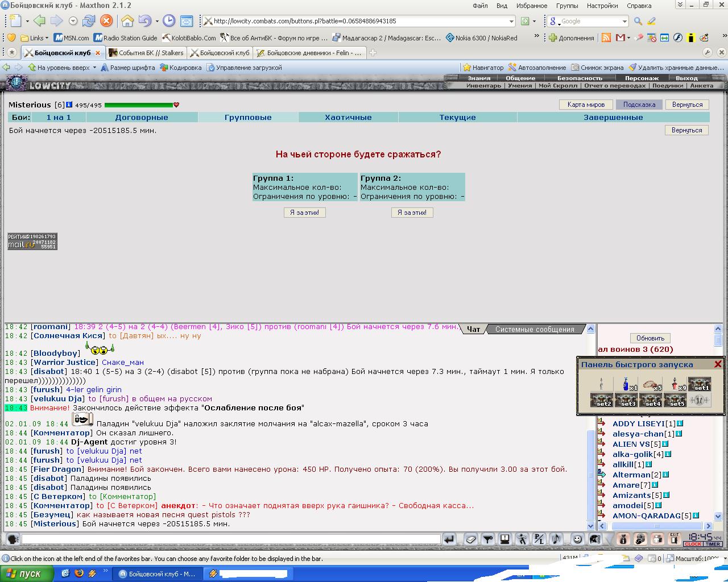Click the Refresh page icon

89,21
